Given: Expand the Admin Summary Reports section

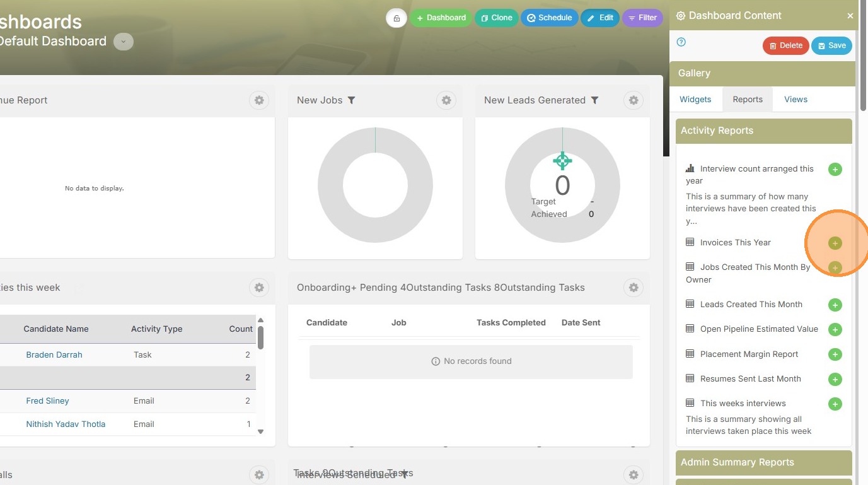Looking at the screenshot, I should point(764,462).
